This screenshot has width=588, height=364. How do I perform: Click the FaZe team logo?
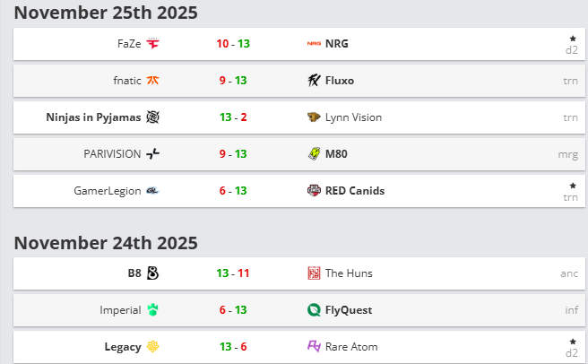click(x=152, y=44)
